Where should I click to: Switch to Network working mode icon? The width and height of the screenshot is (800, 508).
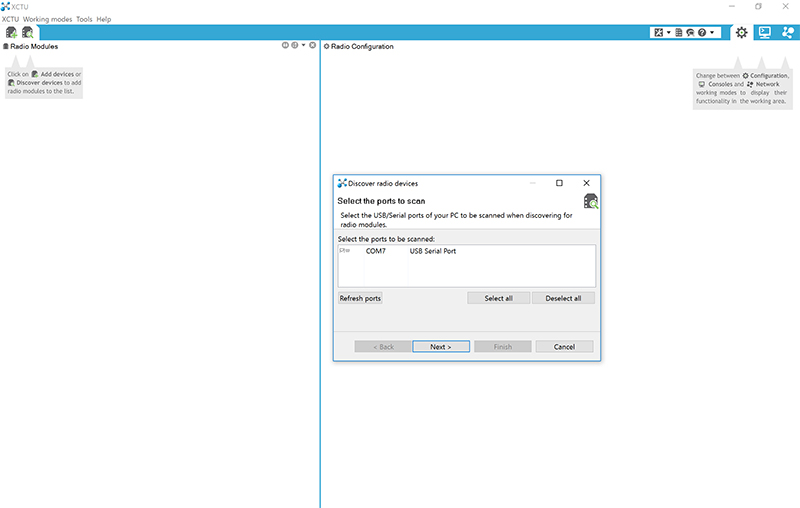(788, 33)
